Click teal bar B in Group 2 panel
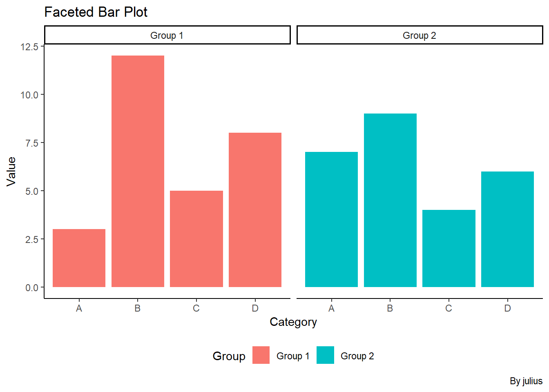This screenshot has height=392, width=549. (x=390, y=200)
